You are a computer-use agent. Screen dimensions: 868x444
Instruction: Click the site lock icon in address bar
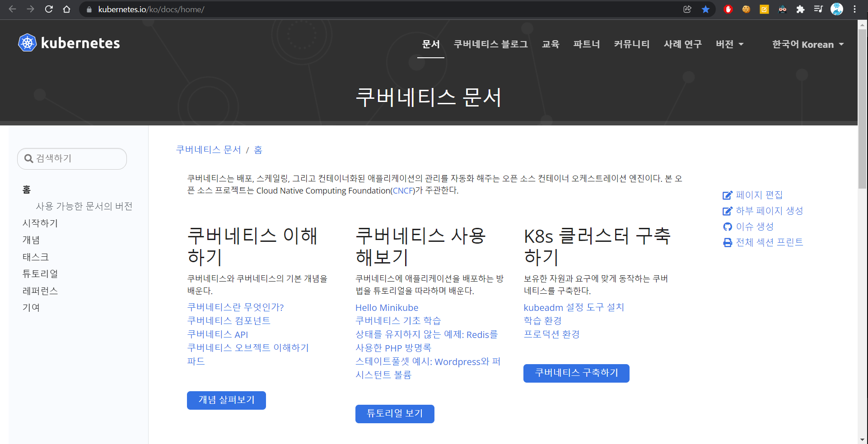[x=89, y=9]
